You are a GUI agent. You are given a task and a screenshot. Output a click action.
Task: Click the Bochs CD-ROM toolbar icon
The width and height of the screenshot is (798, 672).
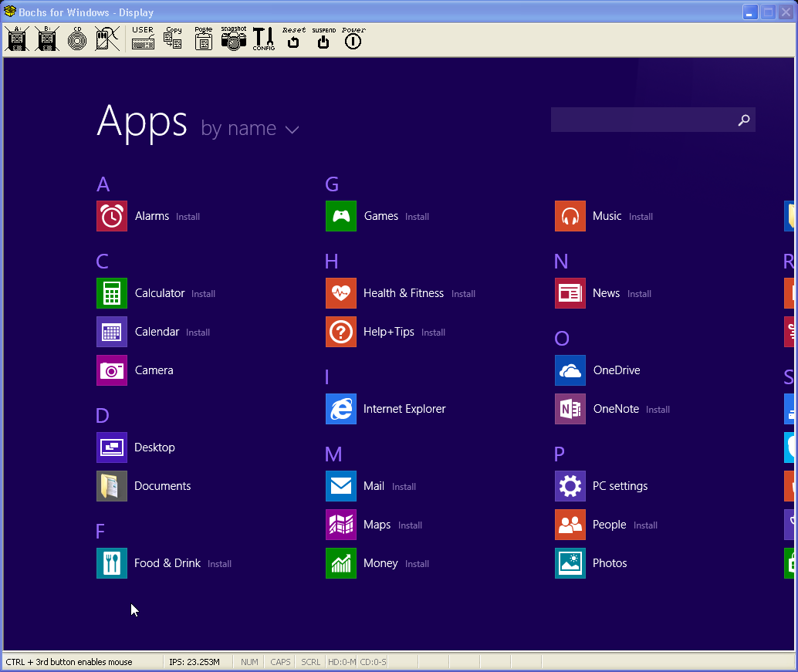77,39
